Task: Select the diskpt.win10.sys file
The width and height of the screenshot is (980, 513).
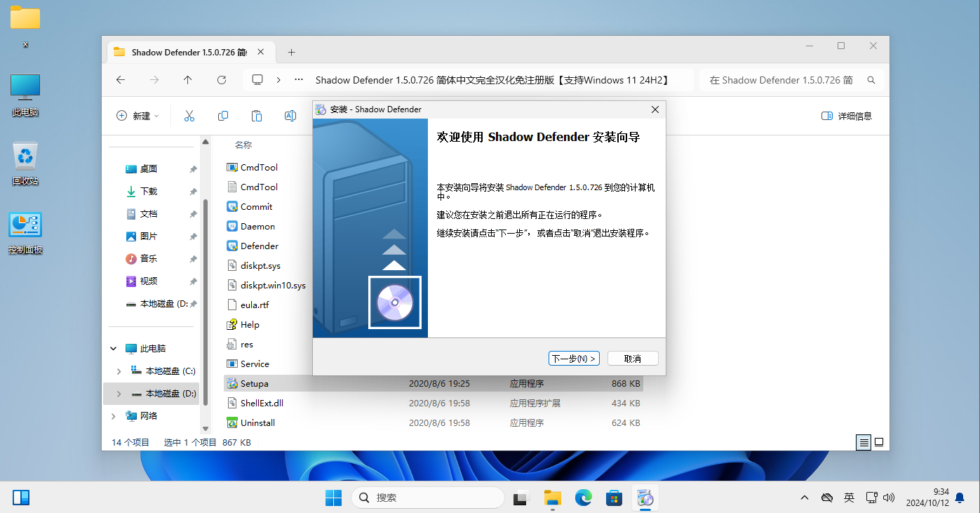Action: 267,286
